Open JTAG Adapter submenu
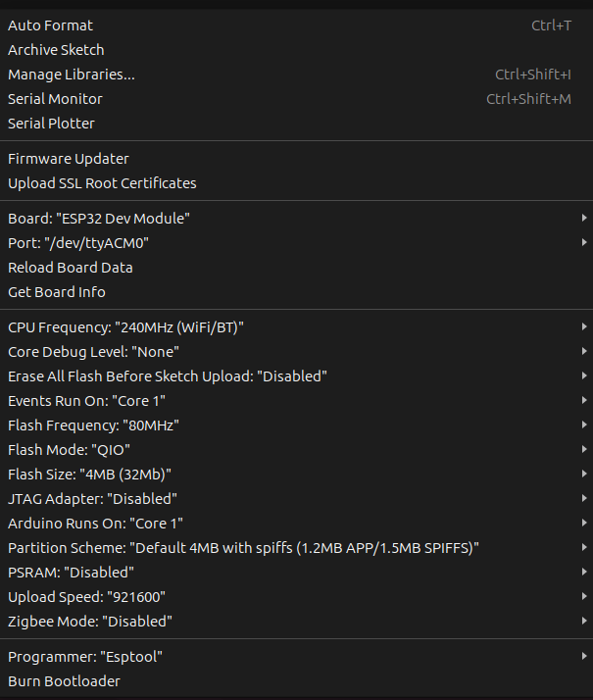Screen dimensions: 593x700 pos(296,499)
